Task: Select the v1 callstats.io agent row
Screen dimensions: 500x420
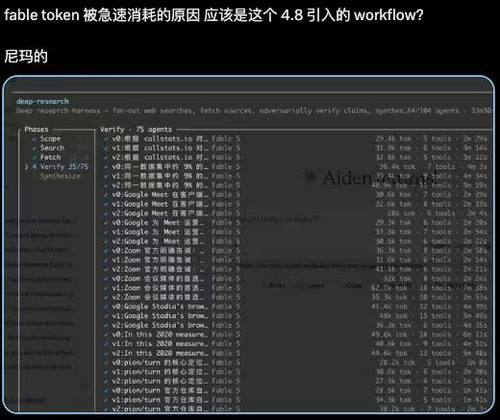Action: (x=295, y=148)
